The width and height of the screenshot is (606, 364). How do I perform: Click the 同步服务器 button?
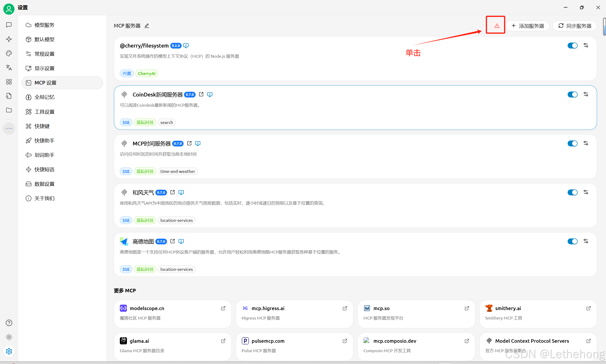(x=575, y=26)
